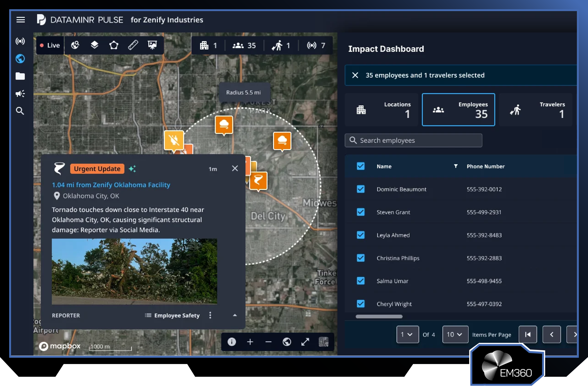
Task: Switch to the Locations tab
Action: click(381, 109)
